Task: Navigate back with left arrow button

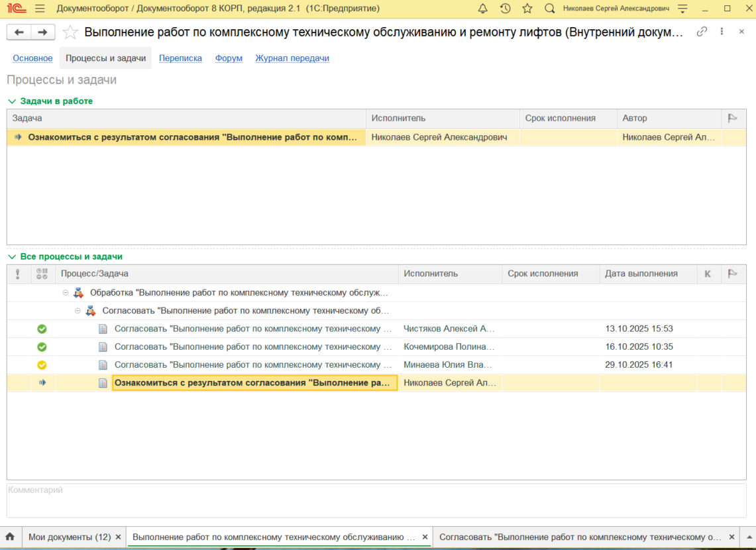Action: [19, 32]
